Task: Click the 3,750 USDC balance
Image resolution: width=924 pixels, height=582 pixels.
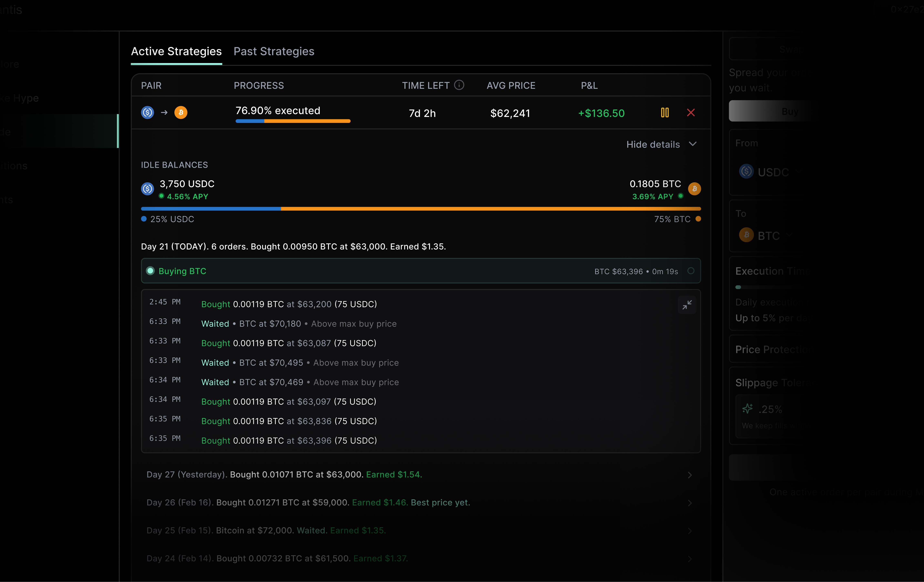Action: click(187, 184)
